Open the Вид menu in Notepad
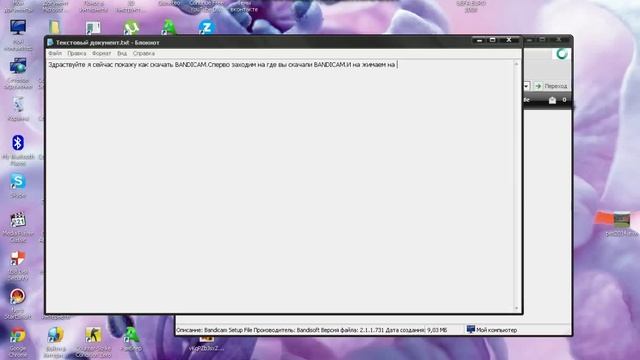This screenshot has height=360, width=640. click(x=122, y=53)
